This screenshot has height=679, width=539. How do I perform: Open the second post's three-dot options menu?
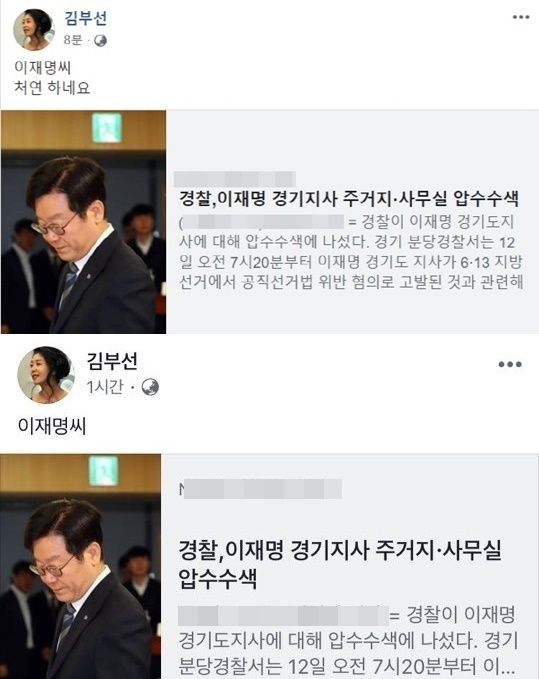coord(510,364)
